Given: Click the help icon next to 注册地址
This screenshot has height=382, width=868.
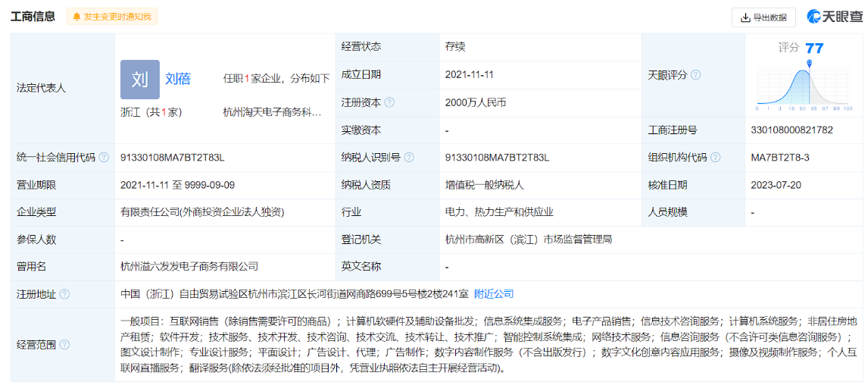Looking at the screenshot, I should pos(64,294).
